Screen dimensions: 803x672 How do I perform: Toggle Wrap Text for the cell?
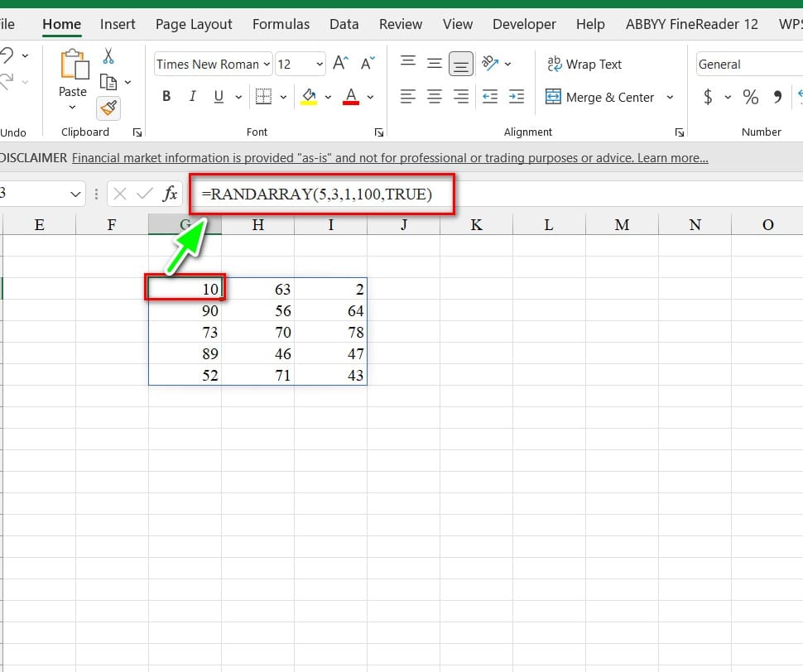click(584, 64)
